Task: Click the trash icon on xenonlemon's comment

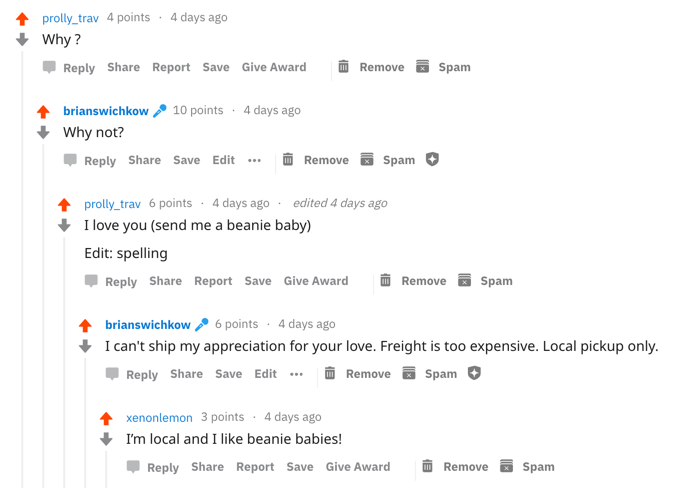Action: point(427,467)
